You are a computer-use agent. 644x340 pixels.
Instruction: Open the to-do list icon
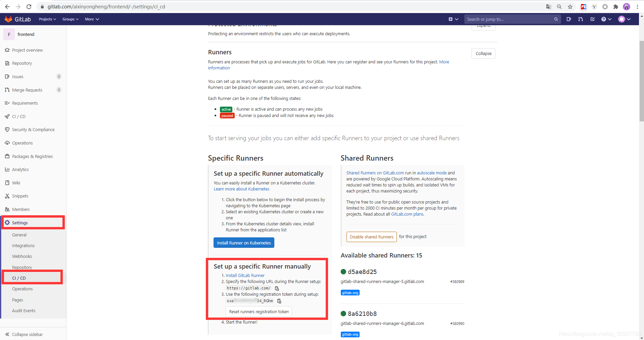(592, 19)
